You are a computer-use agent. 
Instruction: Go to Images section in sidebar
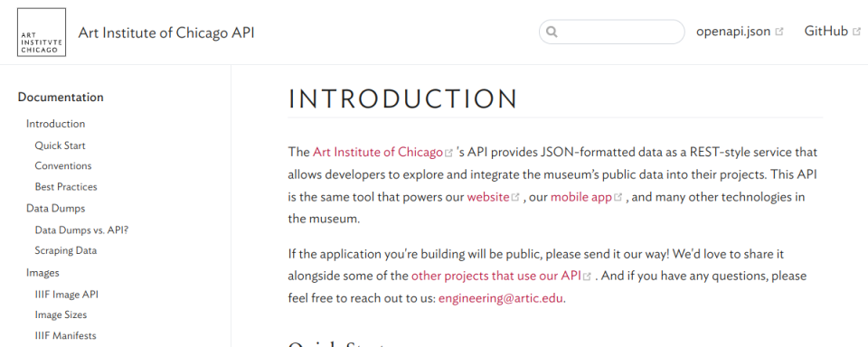coord(42,273)
